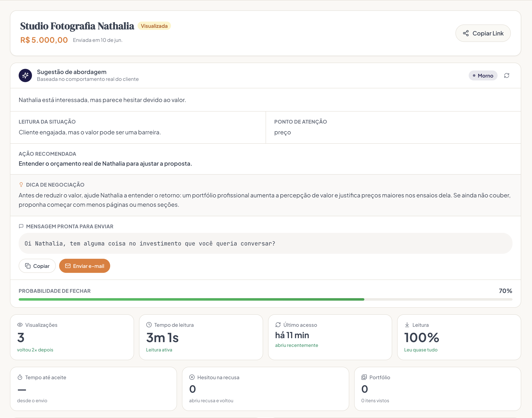Click the Morno status badge

point(483,76)
